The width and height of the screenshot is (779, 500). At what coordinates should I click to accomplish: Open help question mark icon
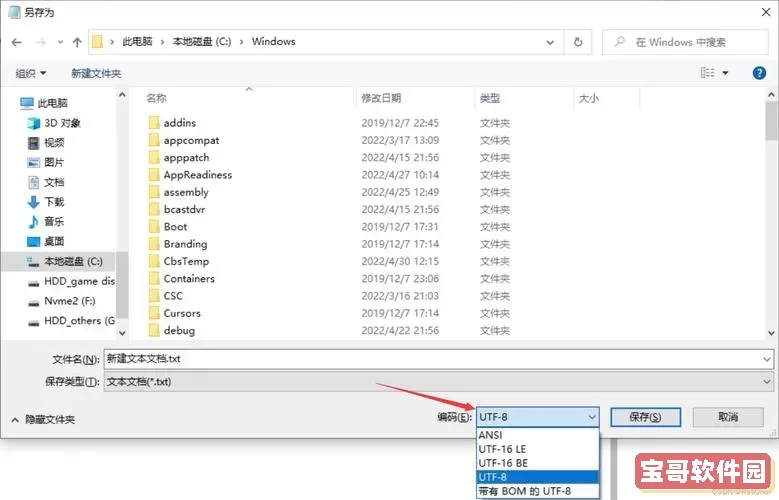(x=759, y=74)
